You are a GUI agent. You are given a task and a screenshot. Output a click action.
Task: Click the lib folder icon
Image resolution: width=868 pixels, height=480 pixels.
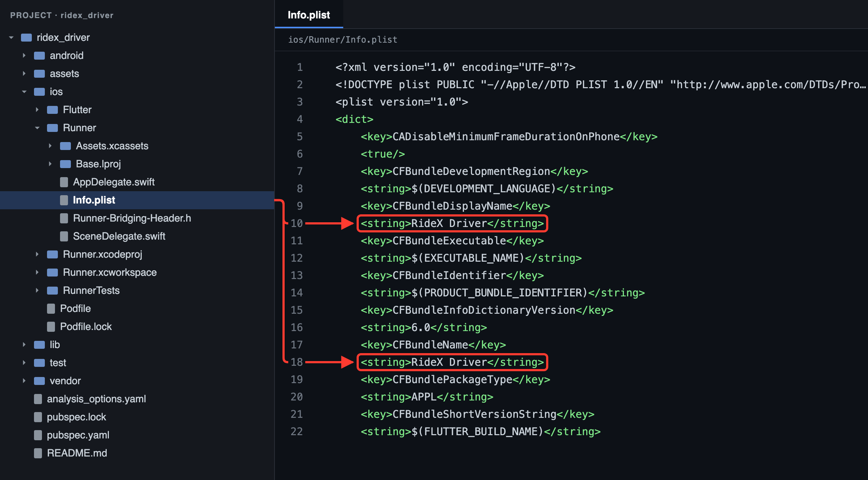click(39, 345)
